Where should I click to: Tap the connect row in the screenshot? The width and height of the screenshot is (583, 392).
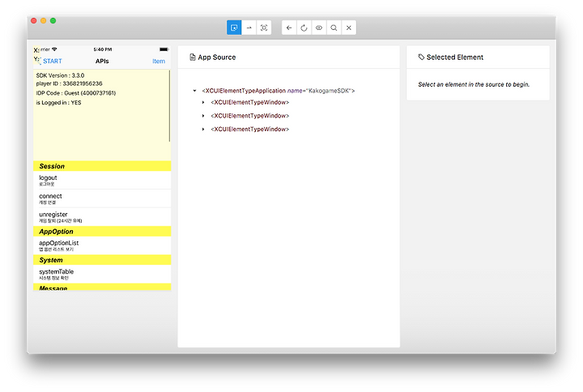[102, 198]
